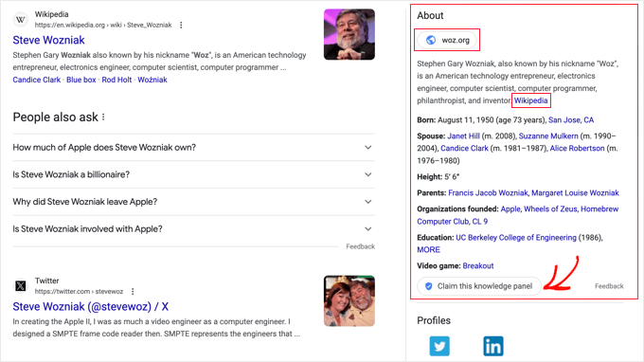Expand "Is Steve Wozniak involved with Apple?" question

tap(194, 228)
